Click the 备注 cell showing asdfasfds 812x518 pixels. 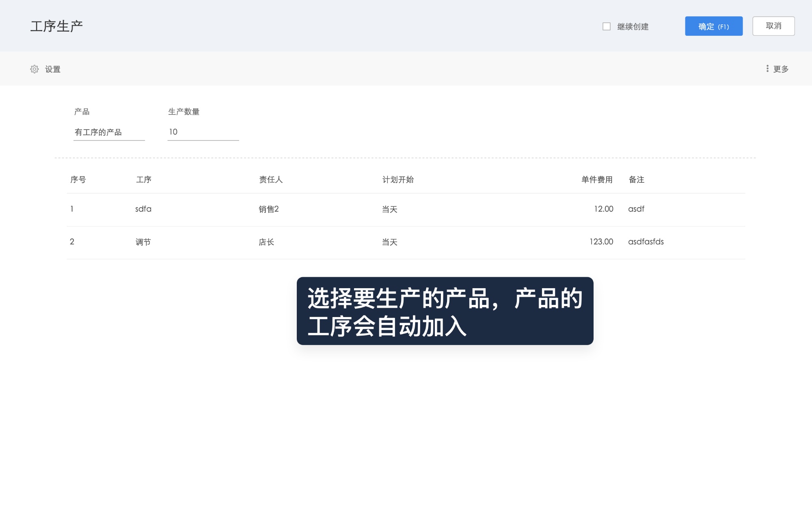[646, 242]
